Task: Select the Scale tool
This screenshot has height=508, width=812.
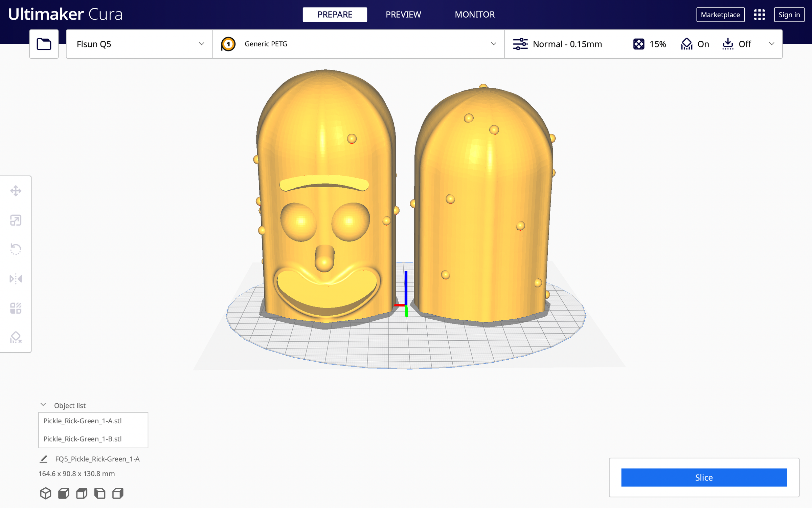Action: [x=16, y=220]
